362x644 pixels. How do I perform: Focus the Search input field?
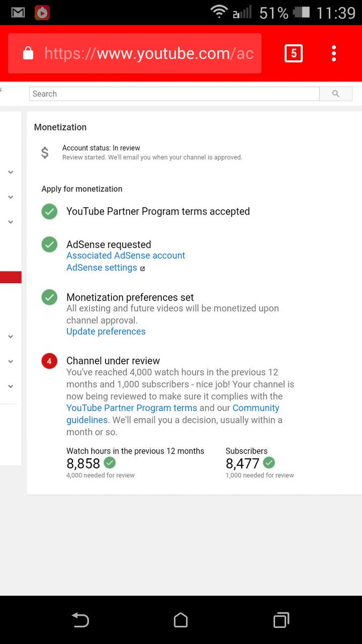pyautogui.click(x=174, y=94)
